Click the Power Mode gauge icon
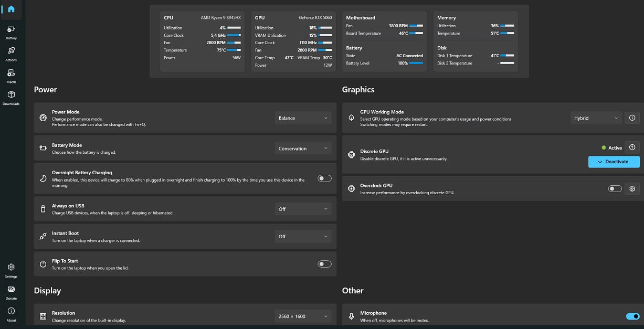The height and width of the screenshot is (329, 644). (43, 118)
